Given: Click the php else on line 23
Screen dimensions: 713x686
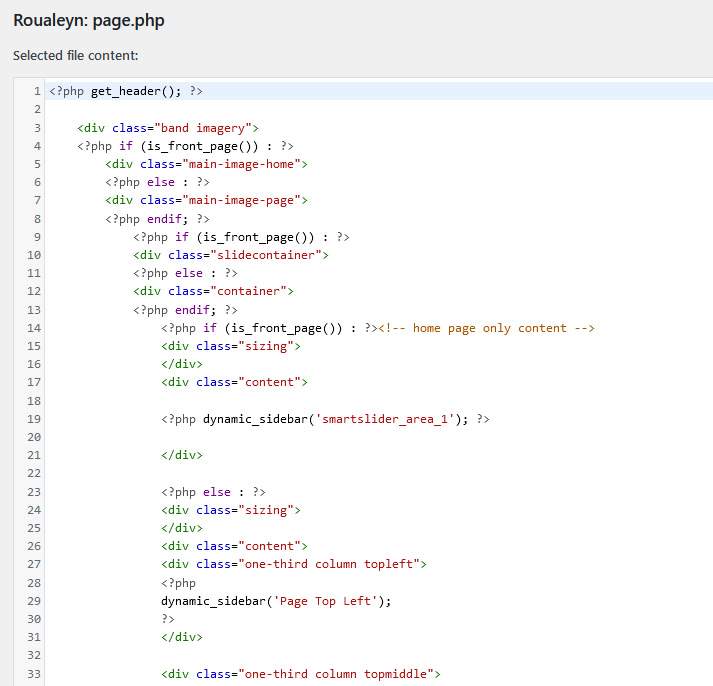Looking at the screenshot, I should (213, 492).
